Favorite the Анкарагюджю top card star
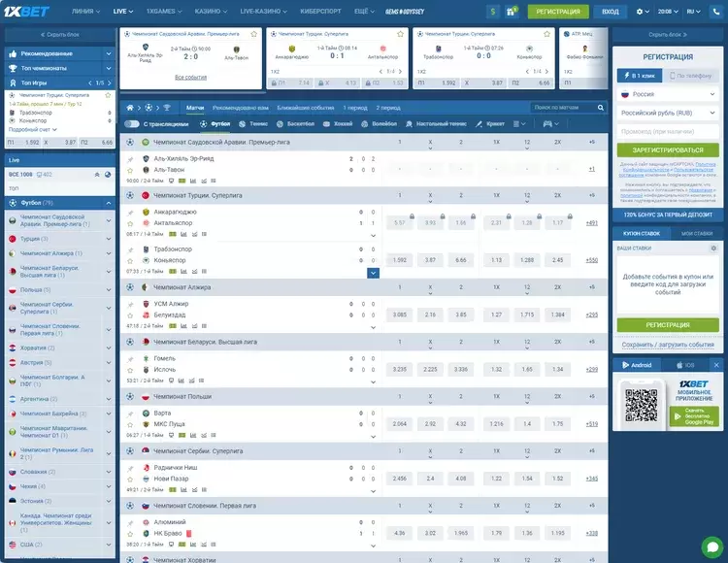Screen dimensions: 728x563 [x=400, y=34]
